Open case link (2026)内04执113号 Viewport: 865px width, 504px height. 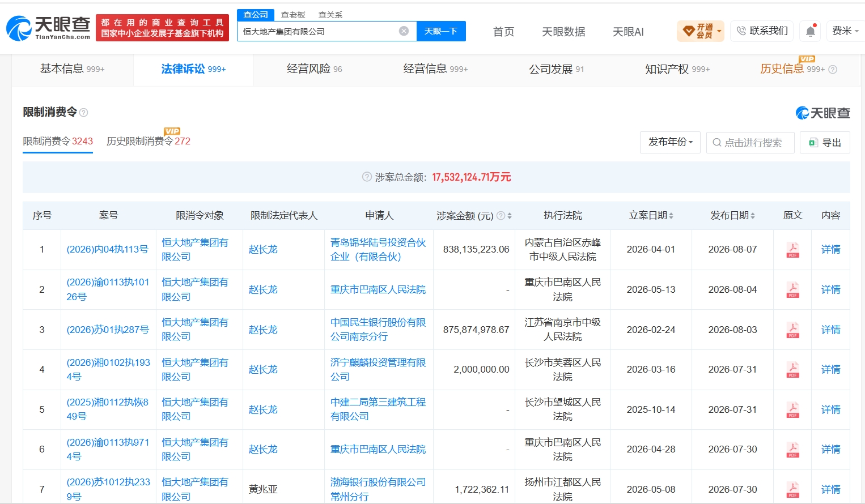coord(108,249)
